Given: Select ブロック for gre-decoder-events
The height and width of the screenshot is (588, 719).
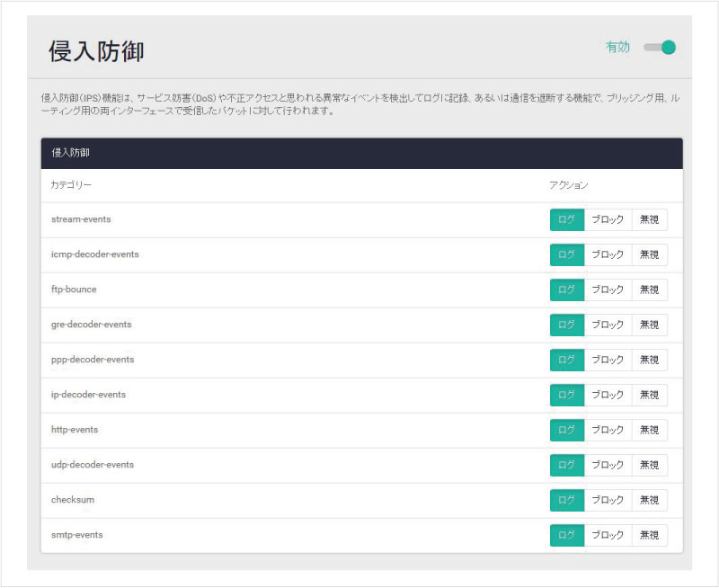Looking at the screenshot, I should point(608,325).
